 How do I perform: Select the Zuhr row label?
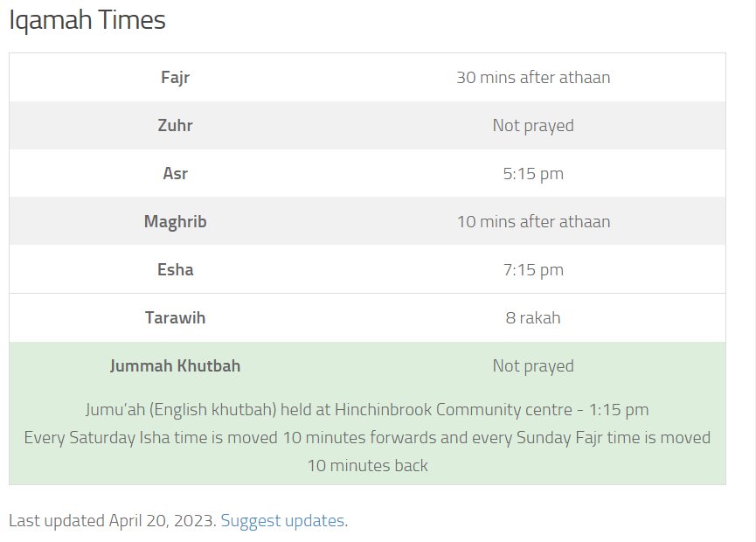tap(175, 125)
